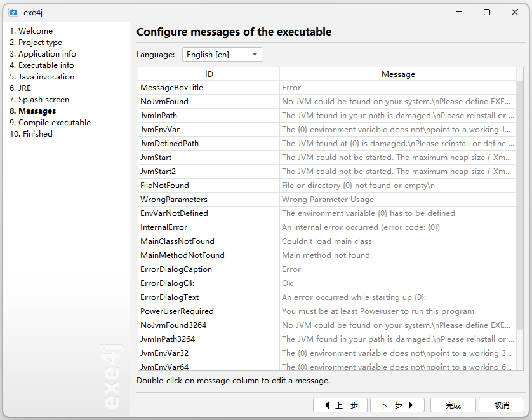Select the JvmInPath3264 ID cell

coord(209,339)
